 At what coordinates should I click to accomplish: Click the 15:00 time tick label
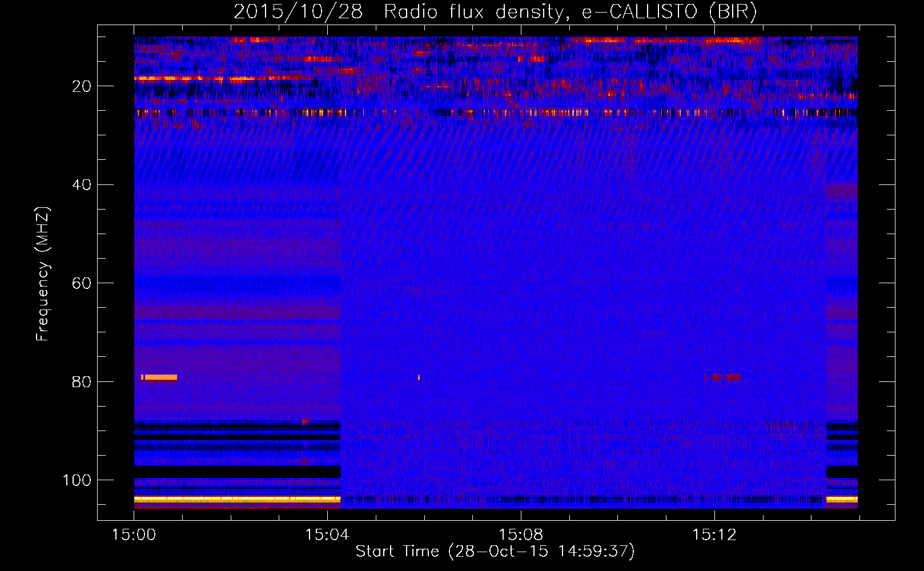click(134, 535)
